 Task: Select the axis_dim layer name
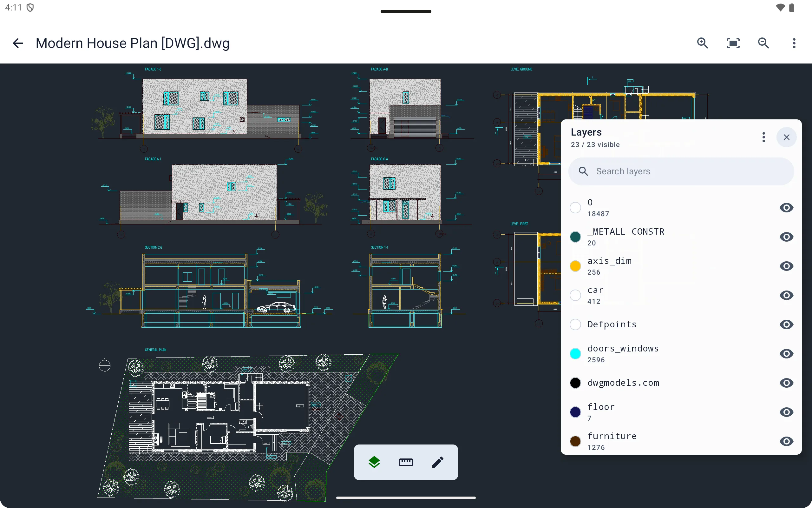pos(609,261)
